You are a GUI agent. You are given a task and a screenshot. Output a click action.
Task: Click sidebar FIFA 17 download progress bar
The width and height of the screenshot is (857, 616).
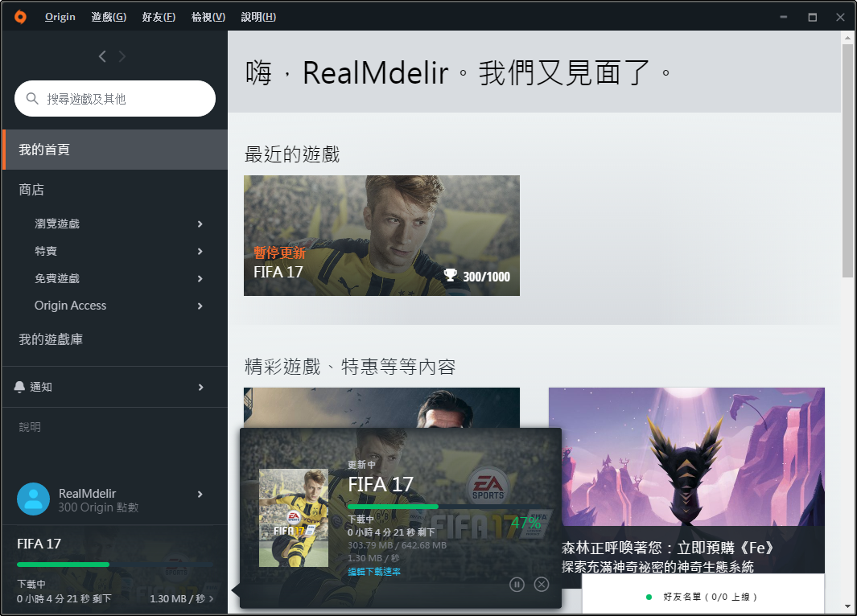coord(115,564)
